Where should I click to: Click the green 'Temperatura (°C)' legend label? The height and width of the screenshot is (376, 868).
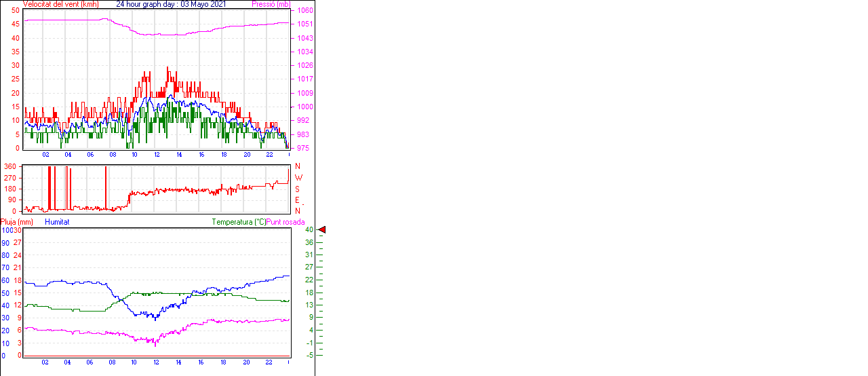point(239,222)
